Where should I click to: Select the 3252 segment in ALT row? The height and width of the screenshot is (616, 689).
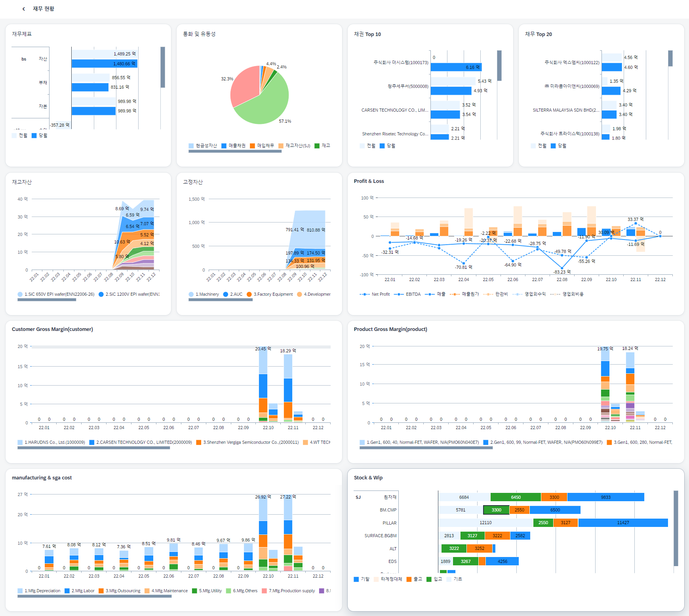coord(480,549)
